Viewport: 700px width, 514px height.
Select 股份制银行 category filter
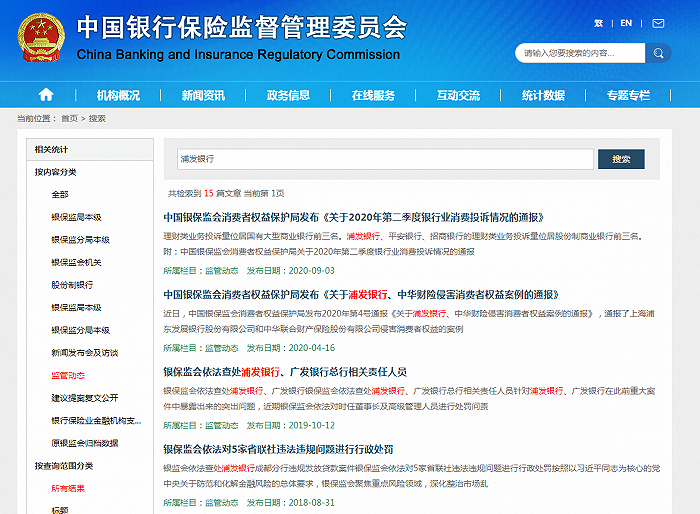tap(72, 284)
